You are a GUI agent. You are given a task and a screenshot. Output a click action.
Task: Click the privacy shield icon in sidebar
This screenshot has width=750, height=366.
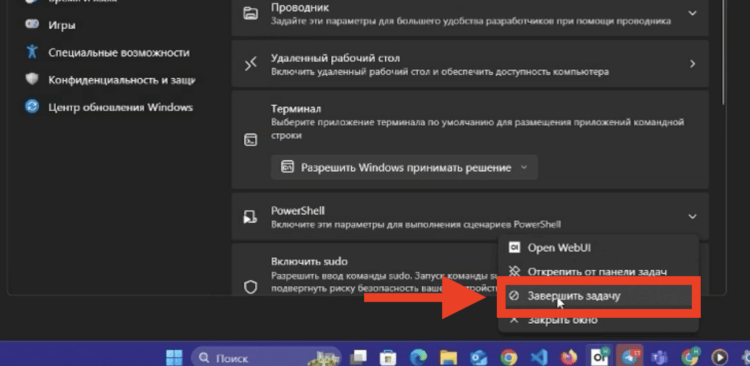(x=32, y=79)
